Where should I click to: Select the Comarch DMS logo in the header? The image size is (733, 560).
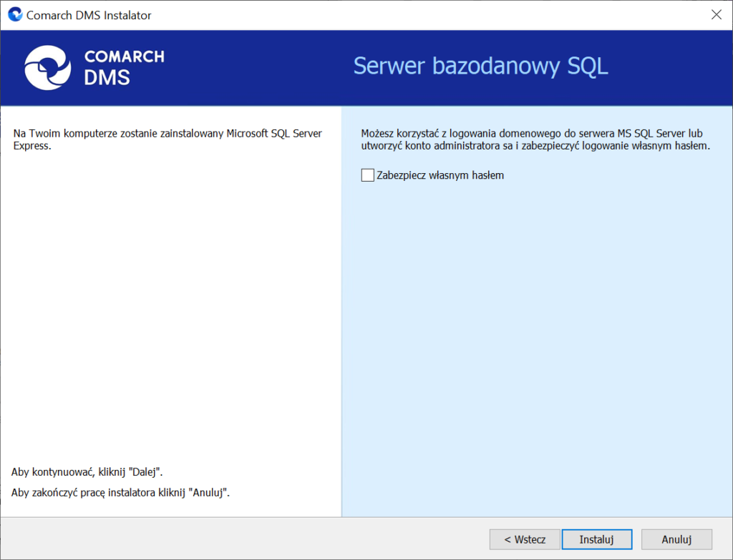click(94, 68)
